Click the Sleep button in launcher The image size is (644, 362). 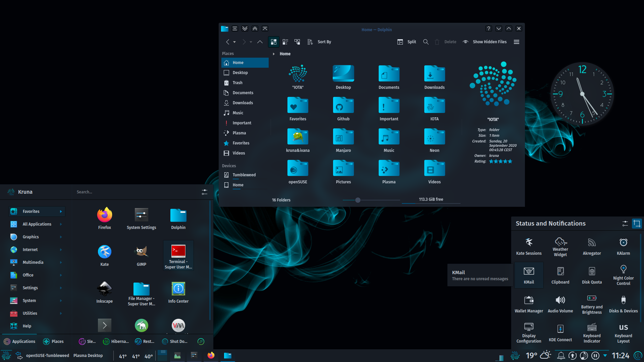(x=87, y=342)
